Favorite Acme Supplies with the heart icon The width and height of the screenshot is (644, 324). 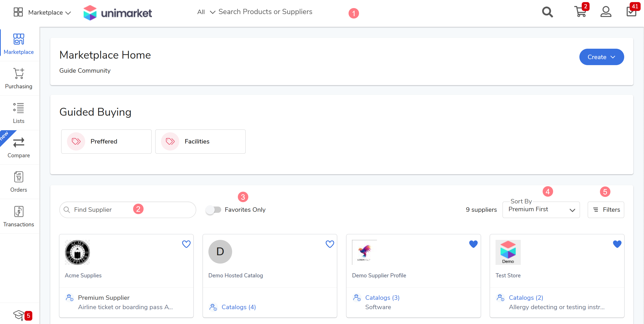coord(186,244)
